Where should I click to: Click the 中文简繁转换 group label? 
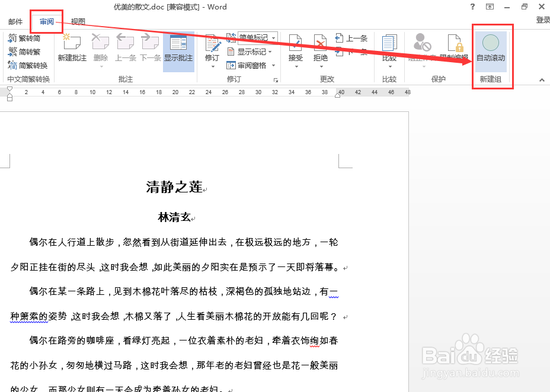point(29,79)
